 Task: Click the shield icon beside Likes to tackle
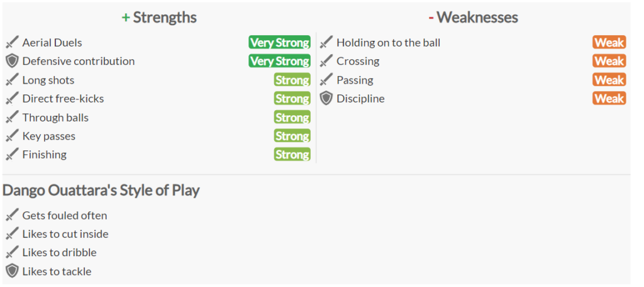13,271
